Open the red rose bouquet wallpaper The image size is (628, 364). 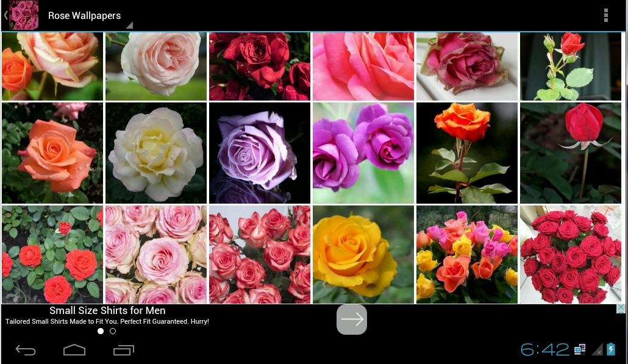(571, 255)
